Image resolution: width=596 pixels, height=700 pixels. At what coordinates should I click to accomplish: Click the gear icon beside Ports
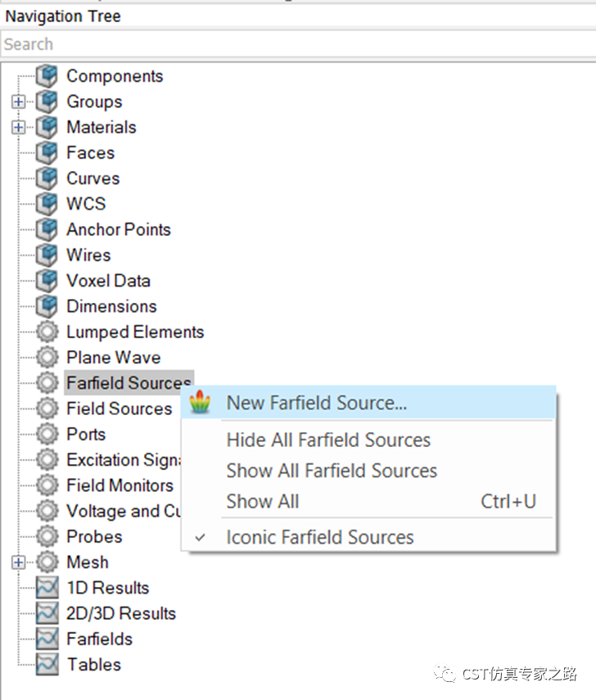[x=47, y=434]
